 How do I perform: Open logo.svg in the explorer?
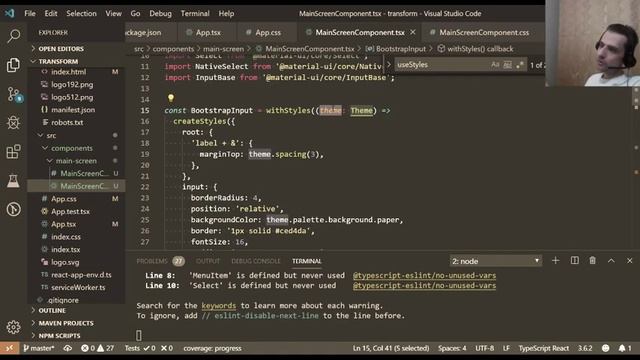click(65, 262)
